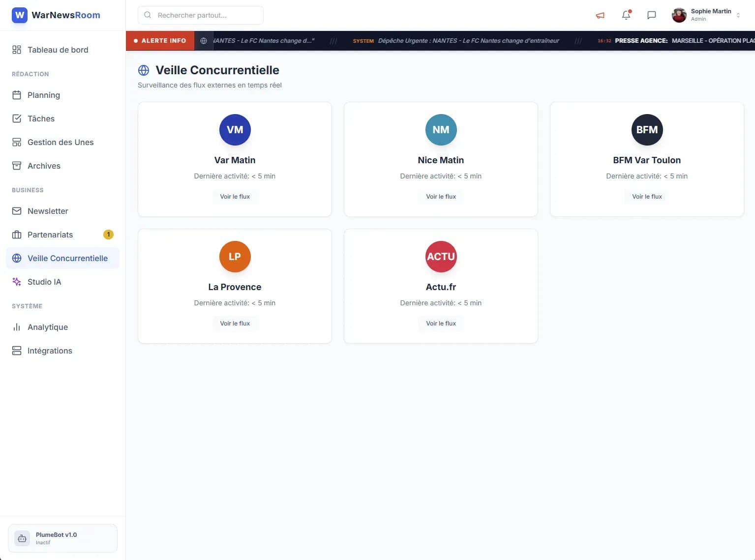The width and height of the screenshot is (755, 560).
Task: Open Tableau de bord in sidebar
Action: tap(62, 50)
